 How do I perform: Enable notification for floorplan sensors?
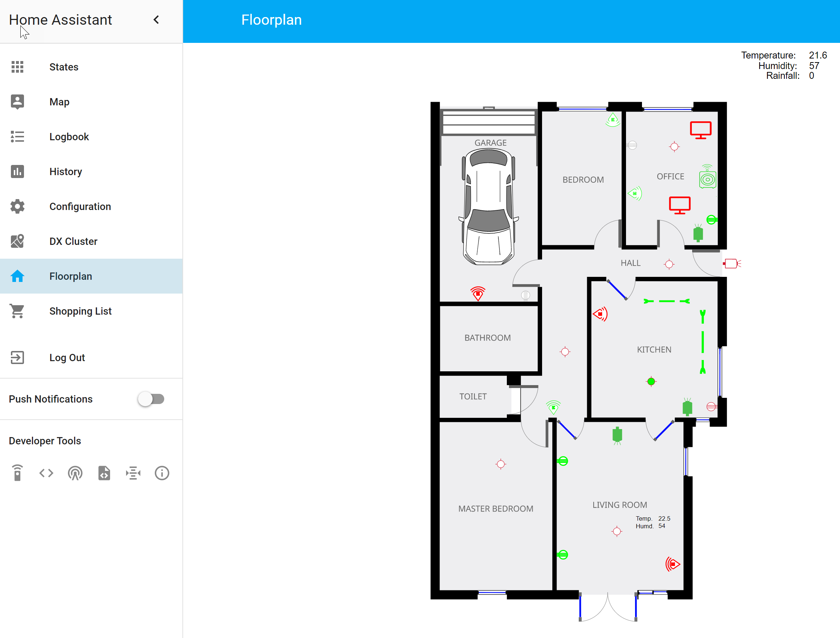151,399
